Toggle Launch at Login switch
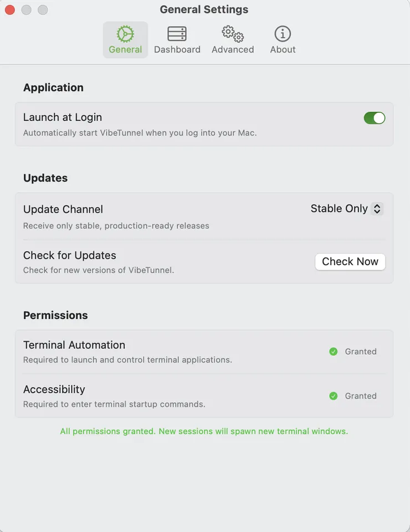The width and height of the screenshot is (410, 532). (x=374, y=118)
